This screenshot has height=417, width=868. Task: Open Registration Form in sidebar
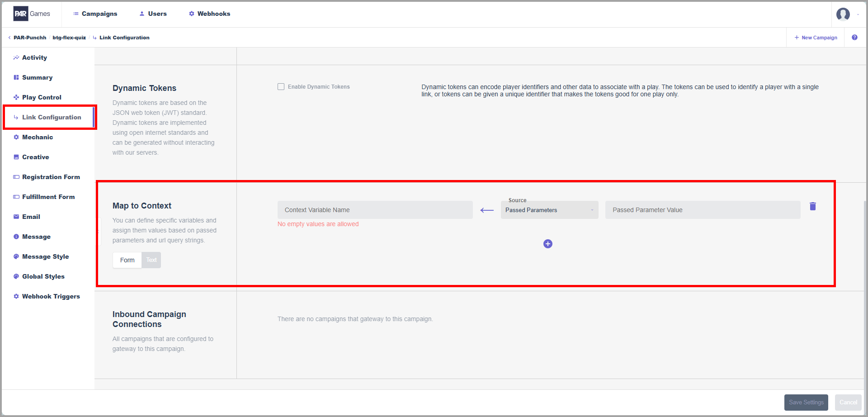(x=51, y=177)
